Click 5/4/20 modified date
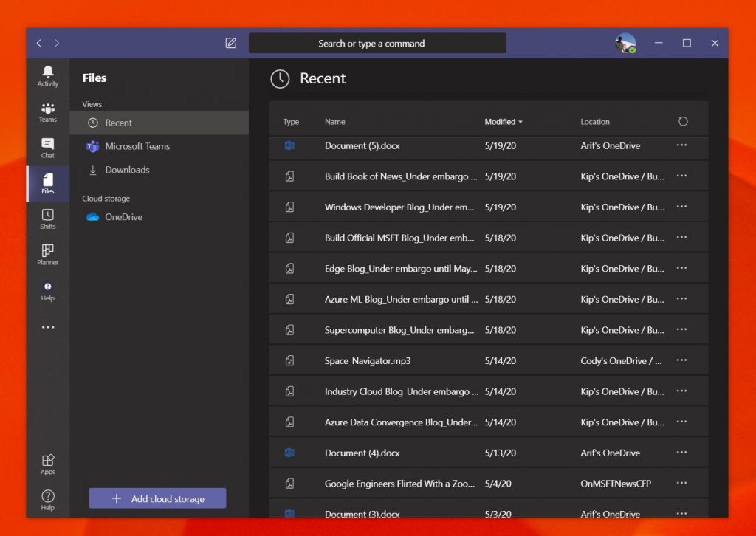This screenshot has height=536, width=756. (x=498, y=484)
